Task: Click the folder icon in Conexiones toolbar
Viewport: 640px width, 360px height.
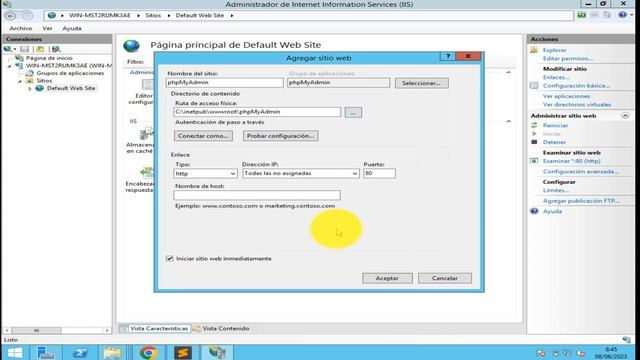Action: pos(40,49)
